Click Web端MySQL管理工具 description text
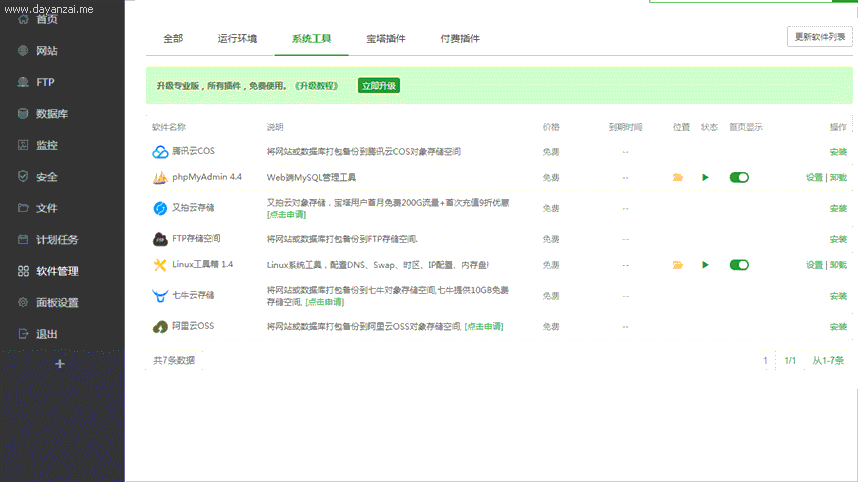This screenshot has width=858, height=482. 311,177
